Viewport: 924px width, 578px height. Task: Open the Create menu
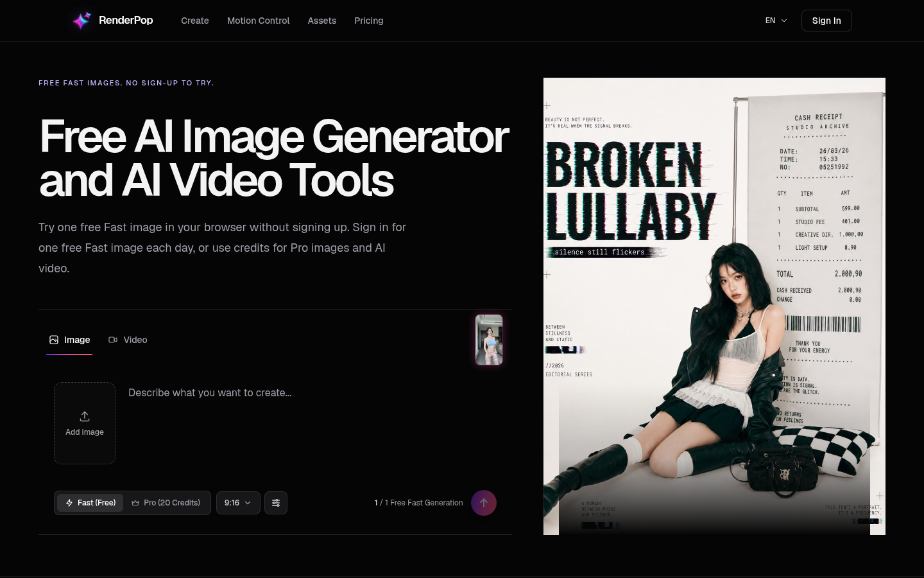[x=195, y=21]
